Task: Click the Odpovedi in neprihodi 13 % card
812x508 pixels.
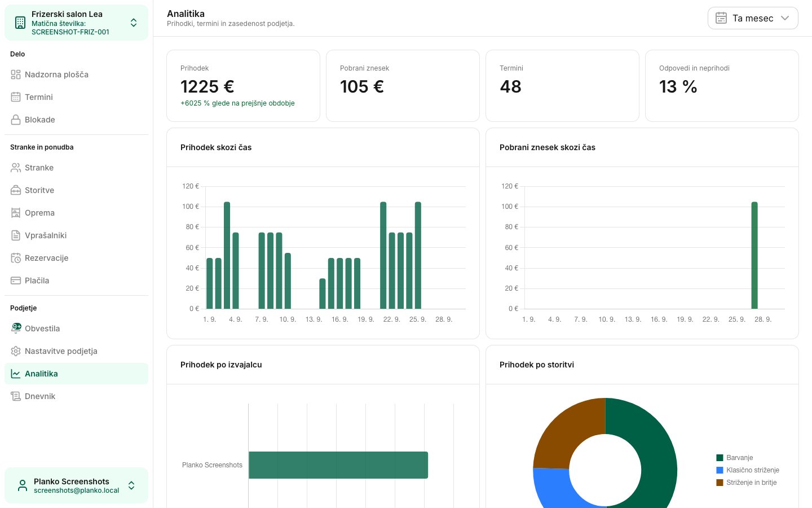Action: [x=722, y=86]
